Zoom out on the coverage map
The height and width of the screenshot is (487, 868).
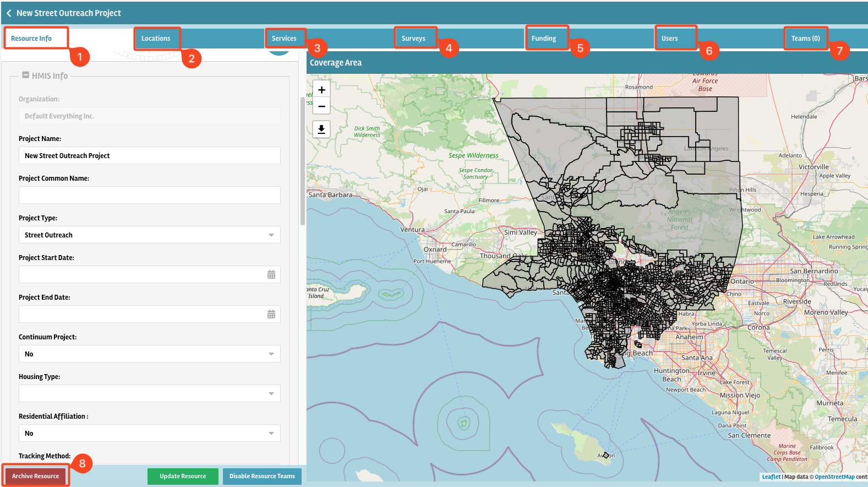pyautogui.click(x=321, y=106)
